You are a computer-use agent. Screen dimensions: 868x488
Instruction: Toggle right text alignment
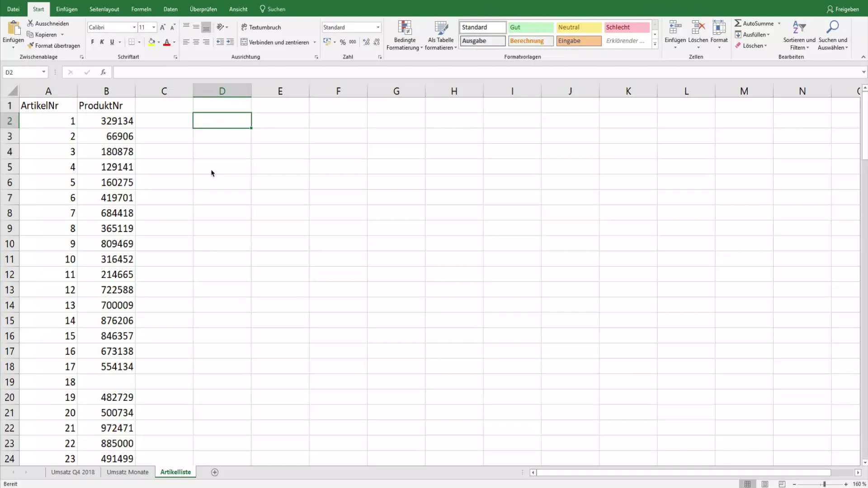[206, 42]
